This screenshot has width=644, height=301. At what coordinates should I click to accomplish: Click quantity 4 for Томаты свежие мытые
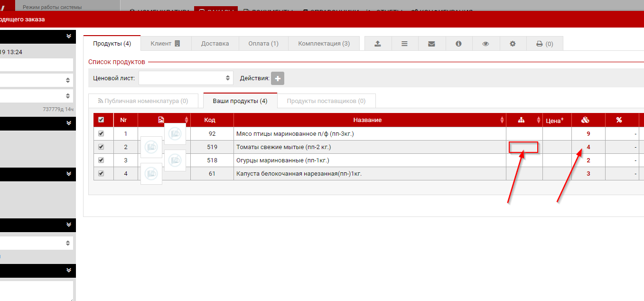click(x=588, y=147)
